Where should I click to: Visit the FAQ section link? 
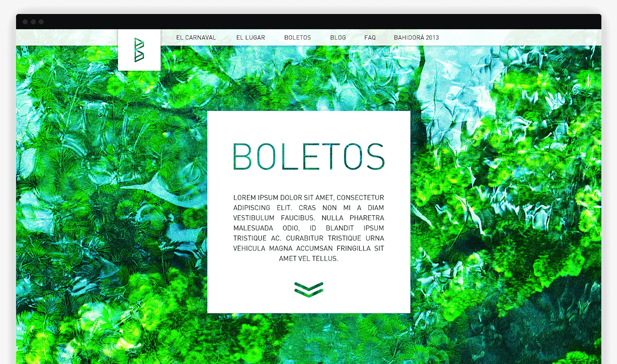[370, 37]
